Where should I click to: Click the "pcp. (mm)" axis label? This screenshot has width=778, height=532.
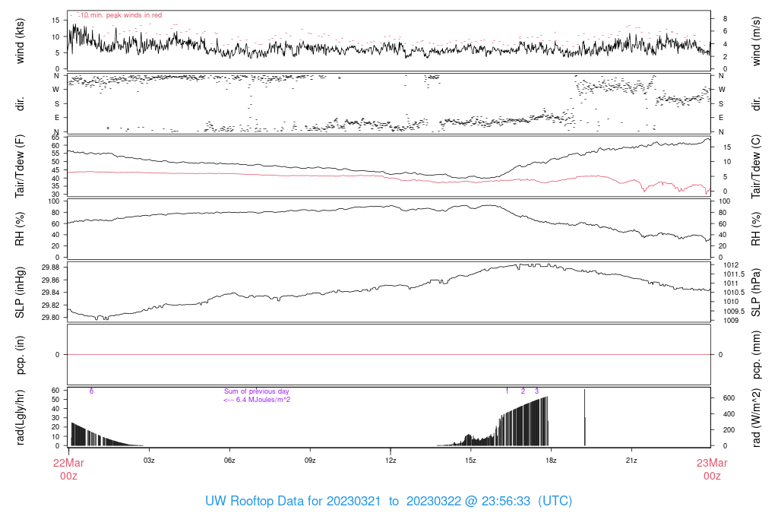click(756, 355)
